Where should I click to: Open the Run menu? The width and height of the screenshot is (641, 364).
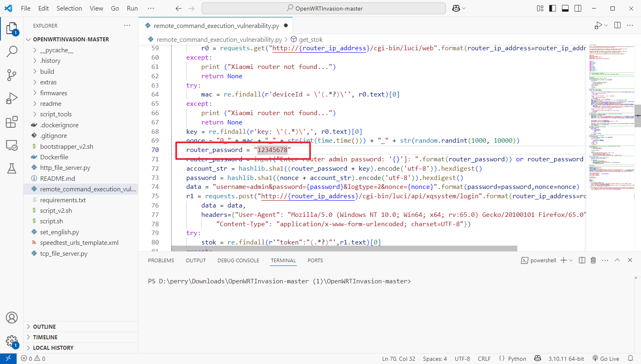132,9
